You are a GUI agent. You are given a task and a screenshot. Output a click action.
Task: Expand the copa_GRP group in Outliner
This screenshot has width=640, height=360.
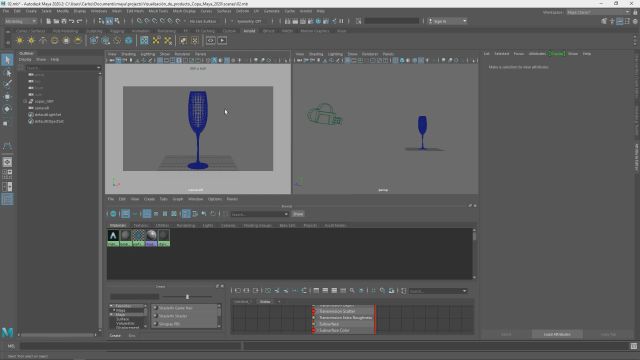[25, 101]
